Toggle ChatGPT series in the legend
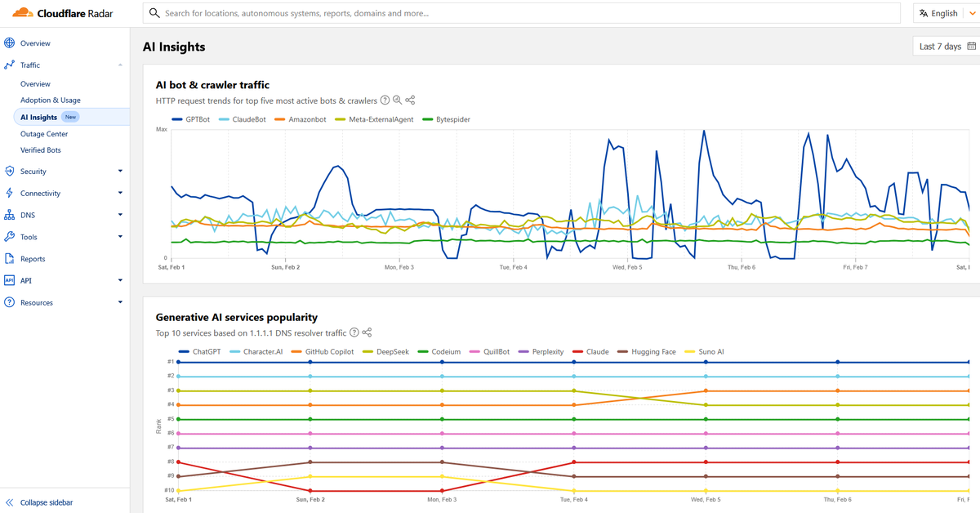Viewport: 980px width, 513px height. click(x=199, y=351)
